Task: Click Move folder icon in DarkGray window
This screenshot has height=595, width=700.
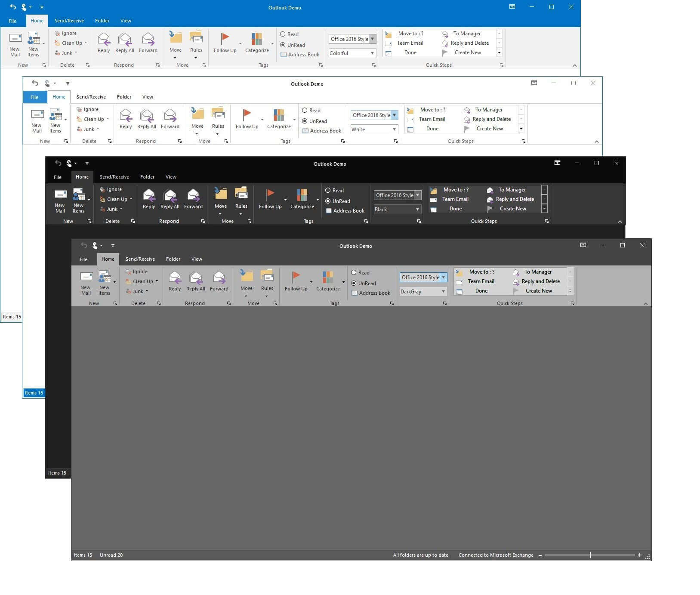Action: [247, 276]
